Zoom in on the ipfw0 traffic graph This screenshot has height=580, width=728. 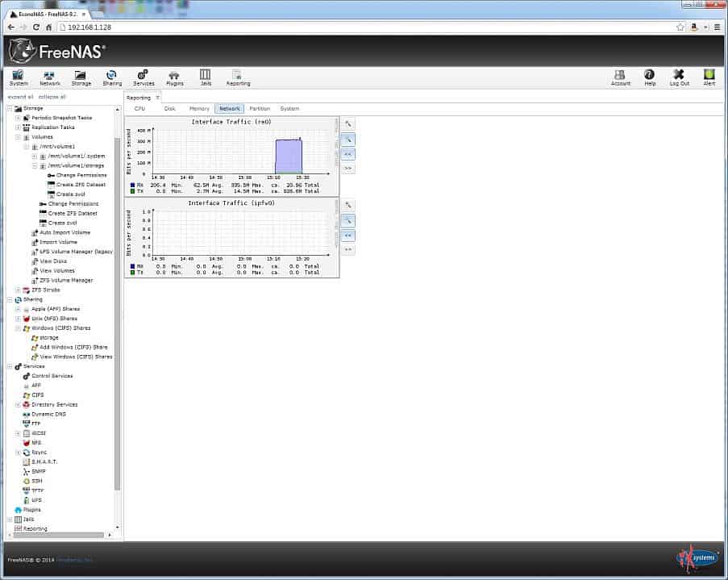348,206
